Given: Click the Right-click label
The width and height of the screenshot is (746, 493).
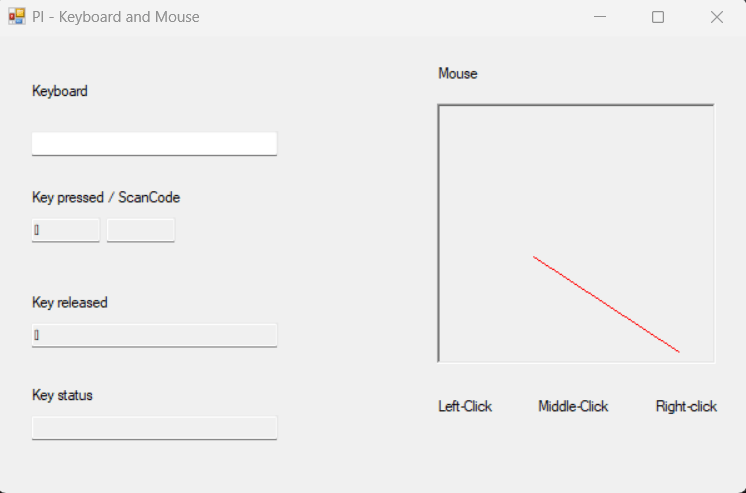Looking at the screenshot, I should point(686,406).
